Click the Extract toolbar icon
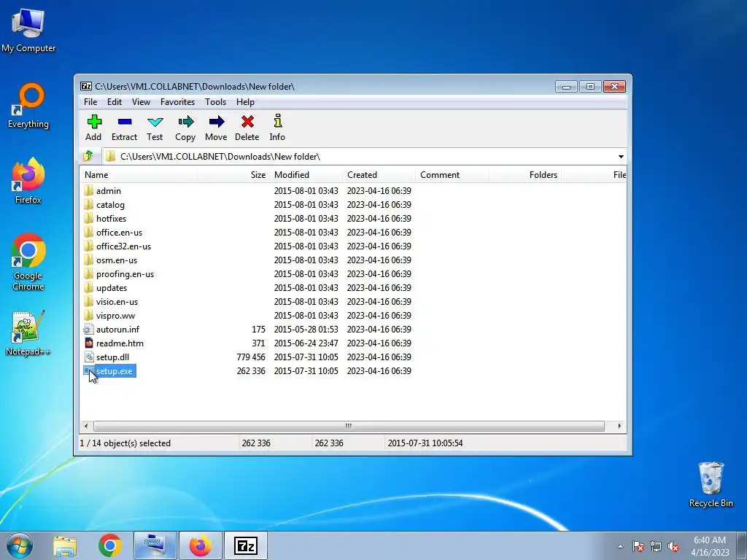This screenshot has height=560, width=747. [x=124, y=122]
